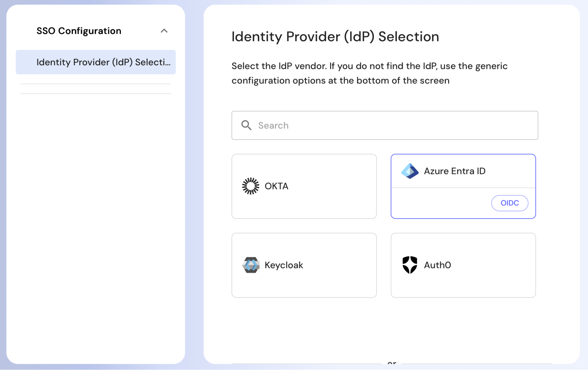Viewport: 588px width, 370px height.
Task: Select the Keycloak provider card
Action: coord(304,265)
